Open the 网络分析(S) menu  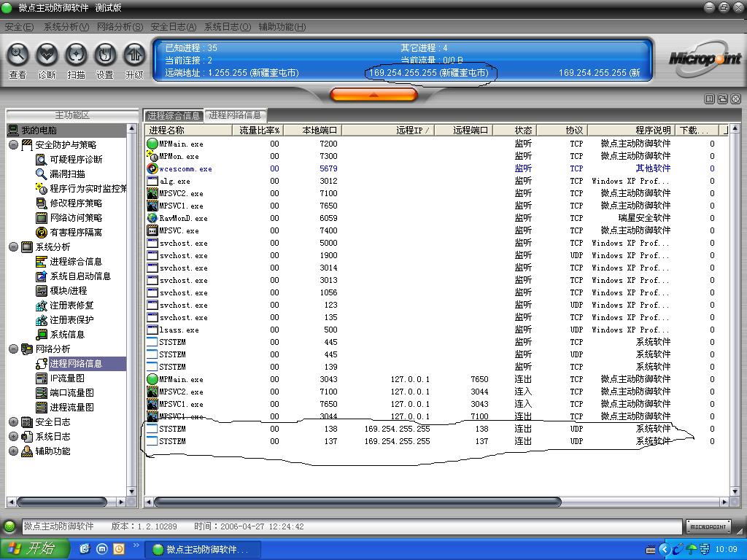click(x=120, y=27)
